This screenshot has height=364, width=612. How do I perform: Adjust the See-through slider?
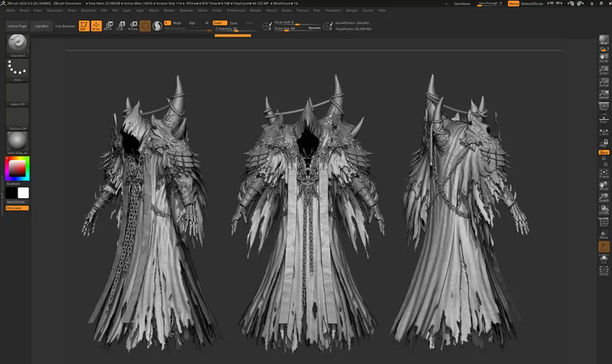pyautogui.click(x=491, y=4)
